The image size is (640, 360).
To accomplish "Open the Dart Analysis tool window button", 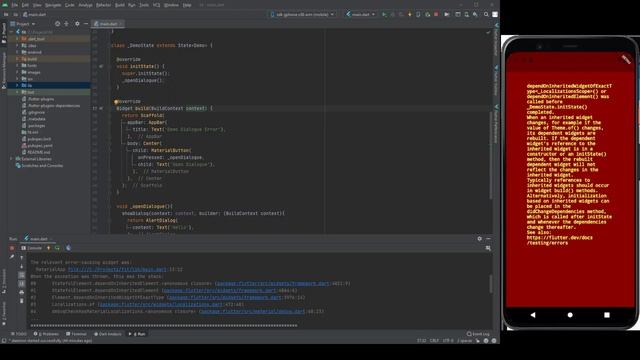I will (x=108, y=334).
